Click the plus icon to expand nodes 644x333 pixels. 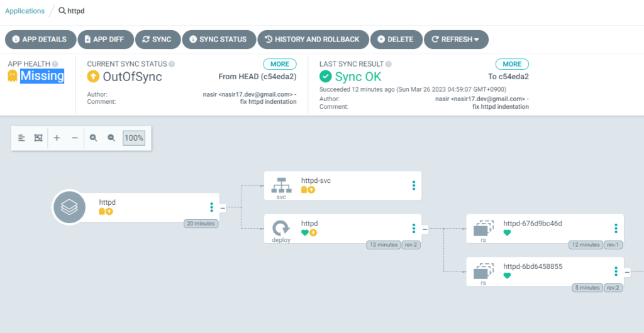57,138
